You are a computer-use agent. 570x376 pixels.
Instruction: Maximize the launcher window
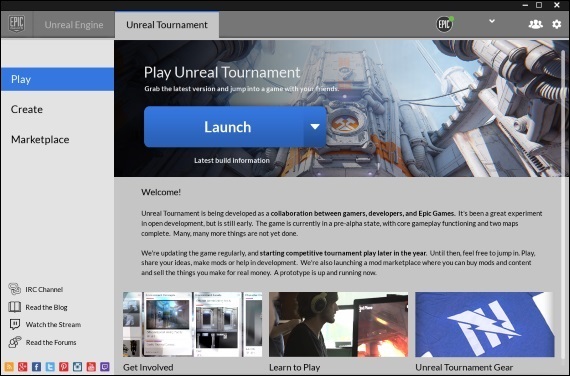click(x=539, y=5)
